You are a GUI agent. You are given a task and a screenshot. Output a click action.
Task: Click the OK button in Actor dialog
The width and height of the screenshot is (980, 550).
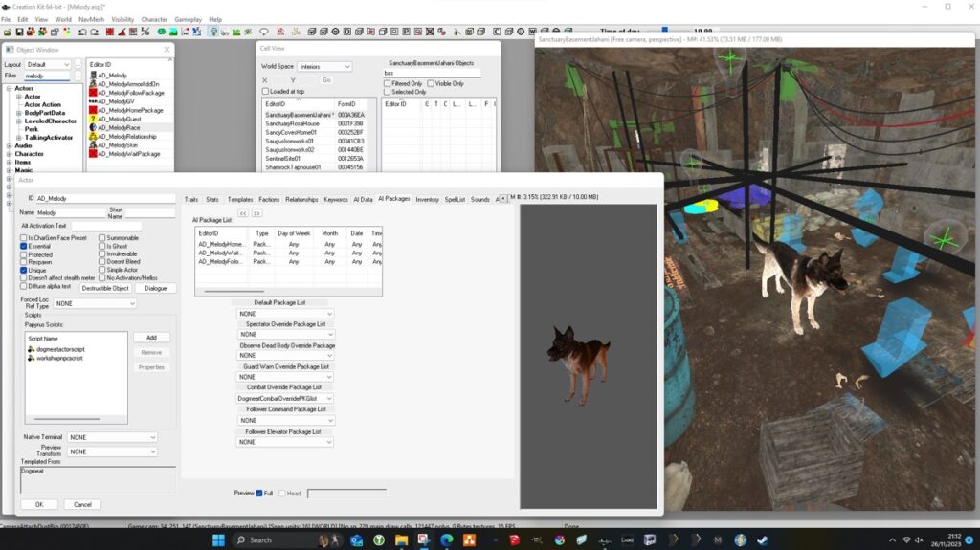38,504
